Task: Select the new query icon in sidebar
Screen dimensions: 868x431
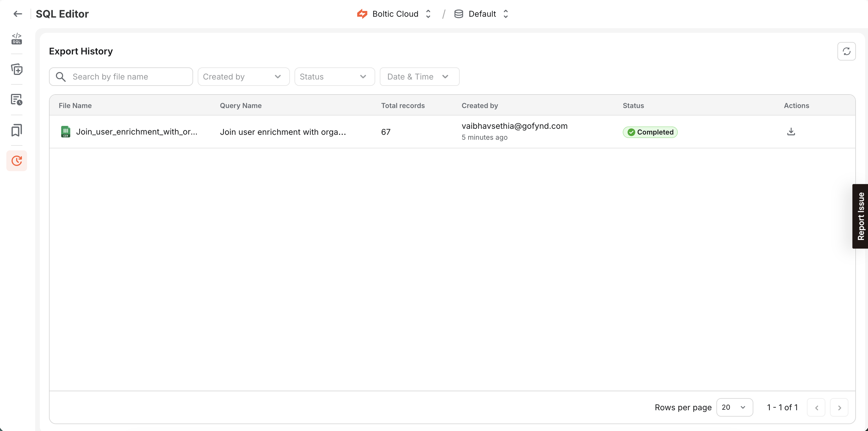Action: pos(16,69)
